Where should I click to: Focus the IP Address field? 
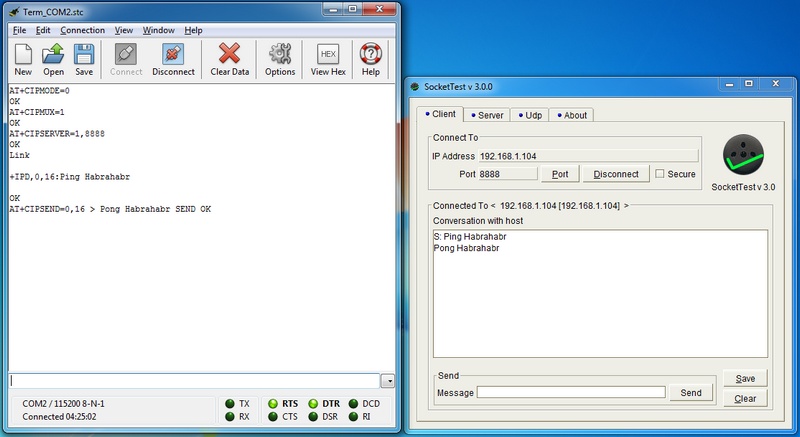588,156
